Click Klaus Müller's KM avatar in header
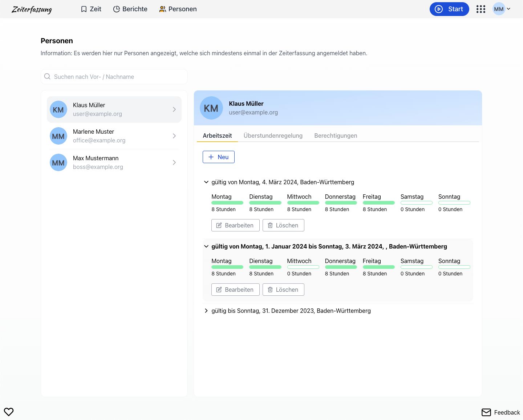The width and height of the screenshot is (523, 420). click(x=211, y=108)
